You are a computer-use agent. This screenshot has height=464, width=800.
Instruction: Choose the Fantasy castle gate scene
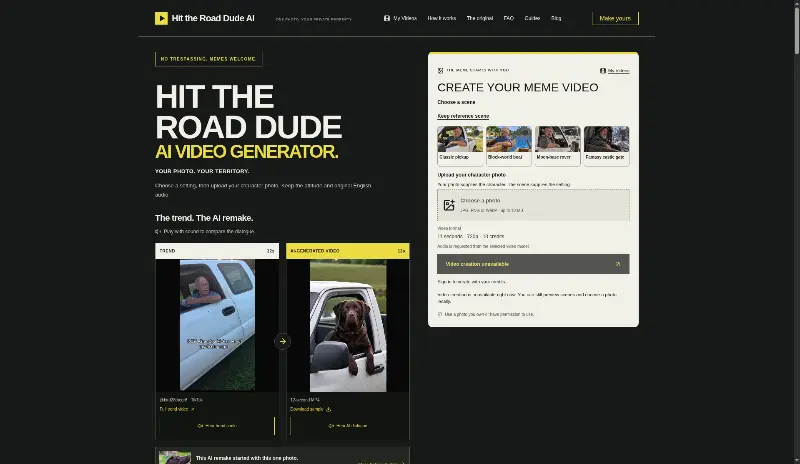607,146
